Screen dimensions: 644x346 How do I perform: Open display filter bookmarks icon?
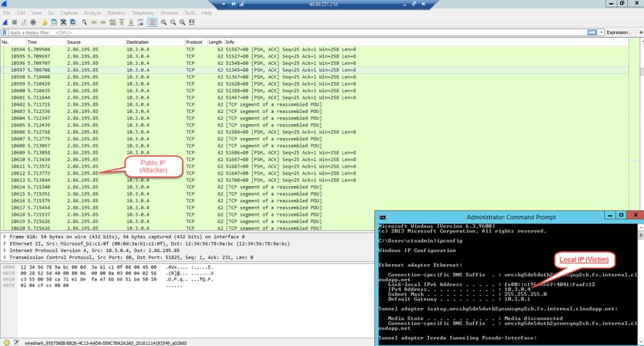[4, 33]
